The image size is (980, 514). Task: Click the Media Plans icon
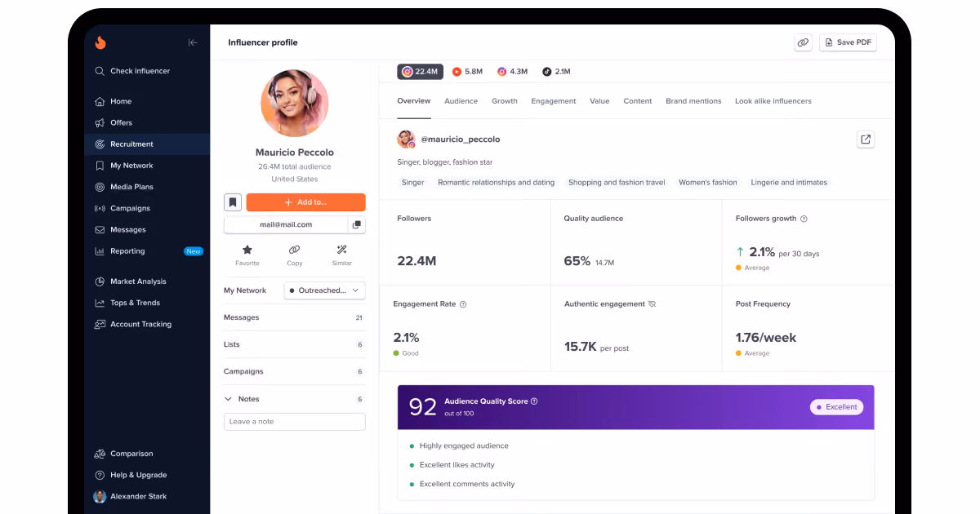100,187
